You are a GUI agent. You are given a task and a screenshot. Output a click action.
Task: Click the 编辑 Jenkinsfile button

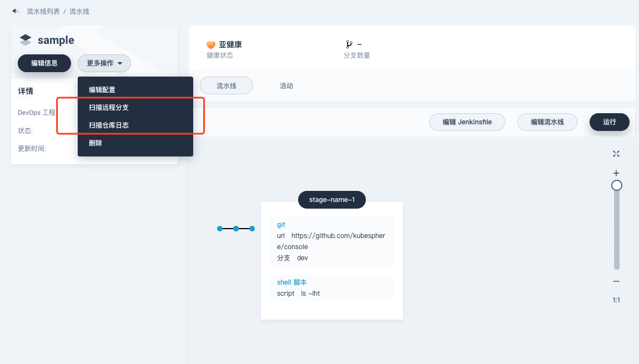pos(467,122)
